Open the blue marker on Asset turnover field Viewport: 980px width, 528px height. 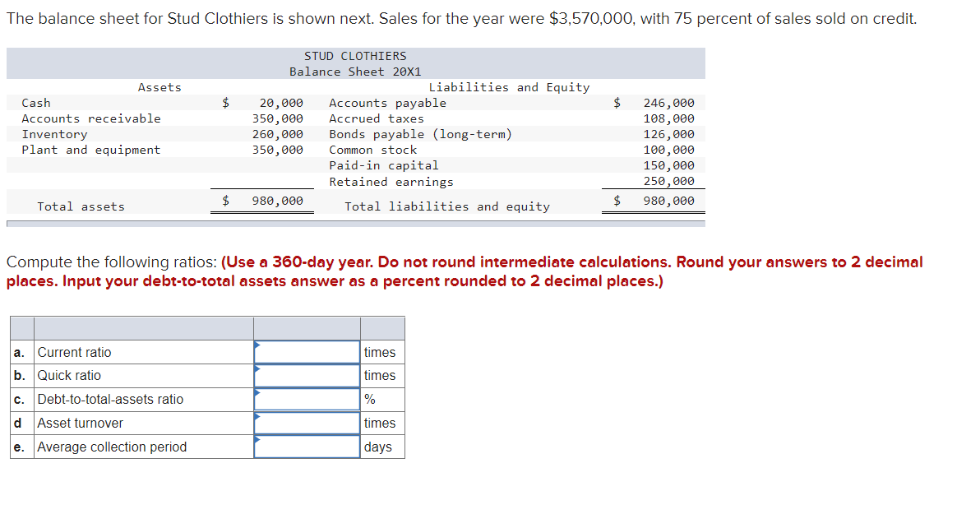click(257, 417)
